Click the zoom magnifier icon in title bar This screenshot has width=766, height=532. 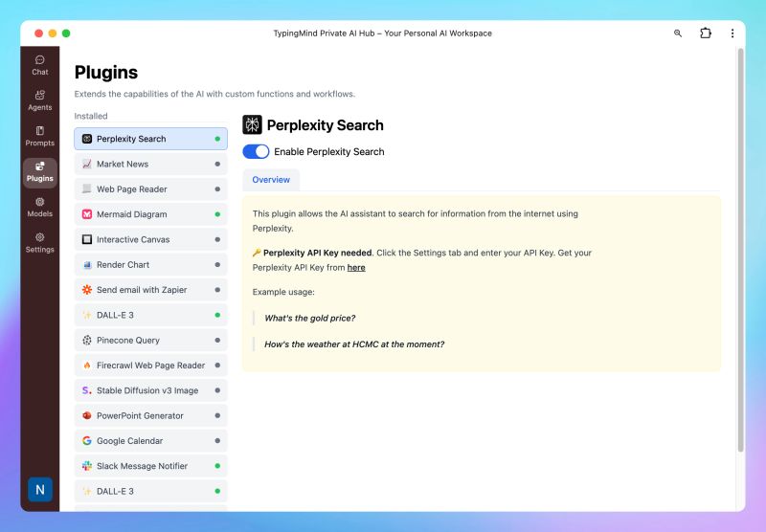click(678, 33)
